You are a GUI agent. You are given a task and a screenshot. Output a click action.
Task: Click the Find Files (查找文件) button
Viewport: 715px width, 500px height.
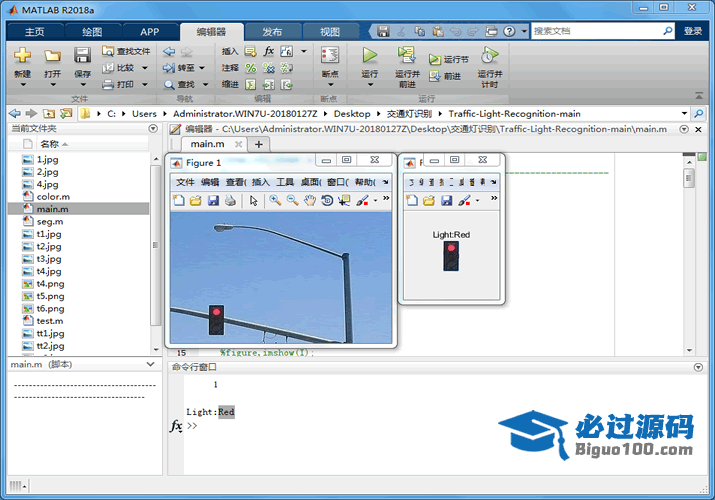127,51
